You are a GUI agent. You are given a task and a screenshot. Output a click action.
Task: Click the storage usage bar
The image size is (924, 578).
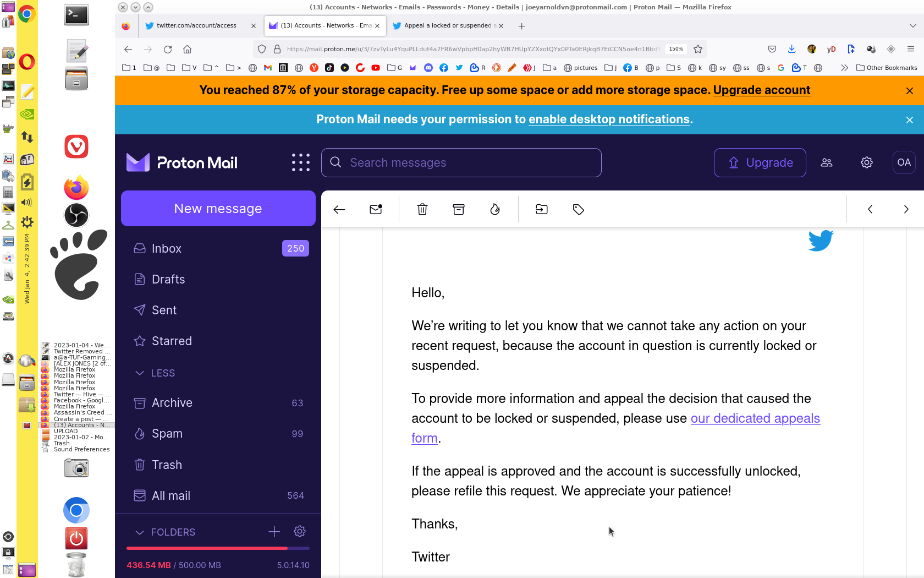point(218,548)
